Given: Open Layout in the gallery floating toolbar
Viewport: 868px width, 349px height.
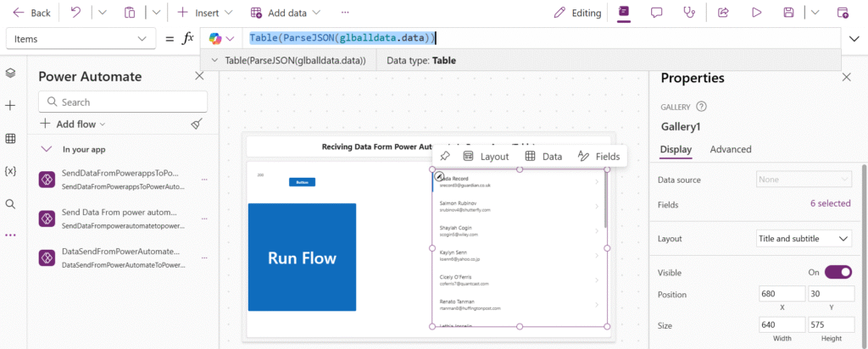Looking at the screenshot, I should pyautogui.click(x=486, y=157).
